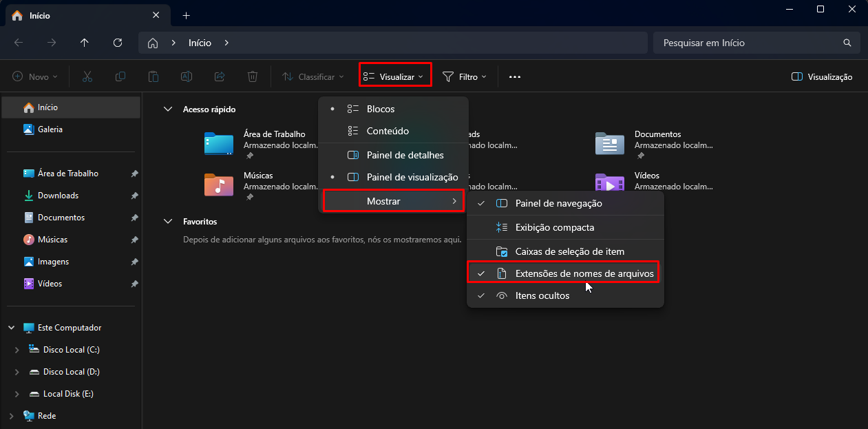Toggle Painel de navegação off
Image resolution: width=868 pixels, height=429 pixels.
(558, 203)
